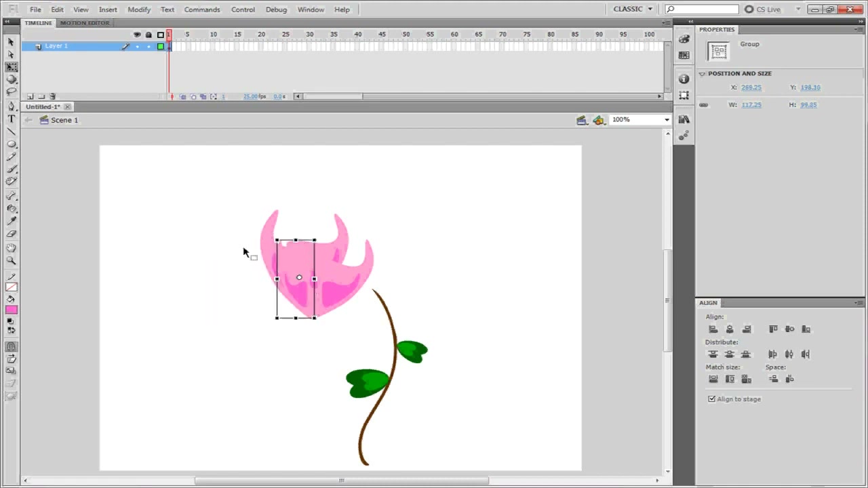The width and height of the screenshot is (868, 488).
Task: Click the New Layer icon in timeline
Action: point(30,97)
